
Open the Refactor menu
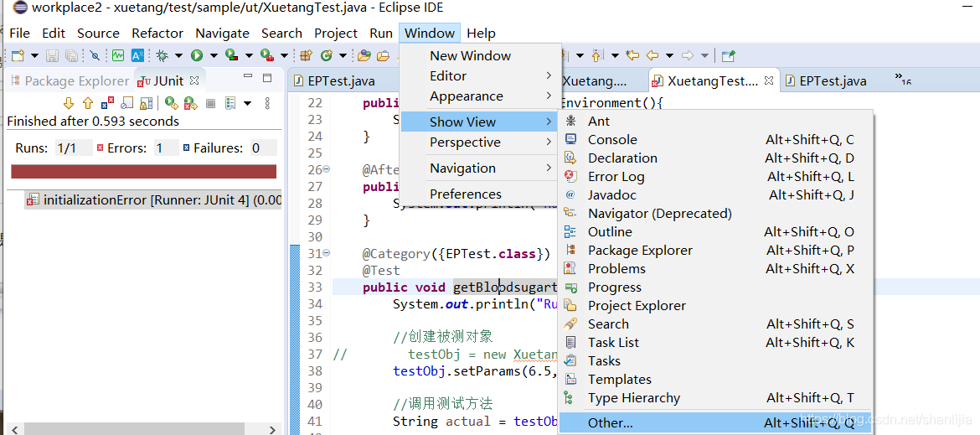click(x=157, y=34)
